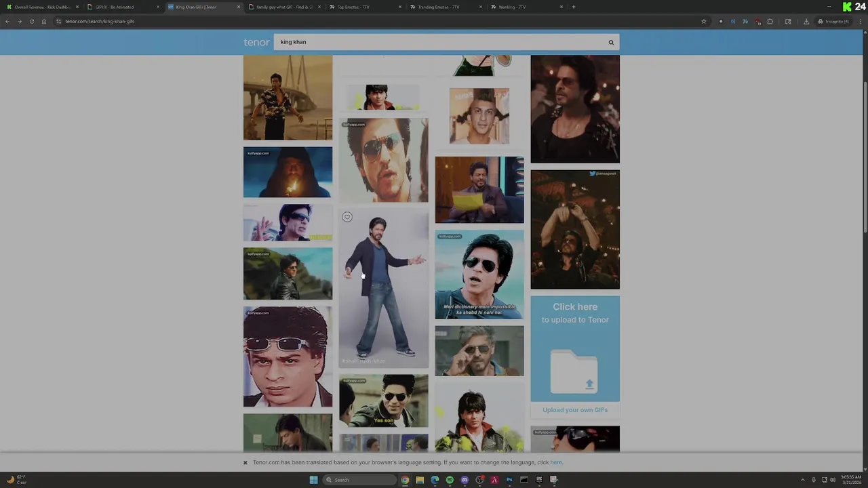The width and height of the screenshot is (868, 488).
Task: Open Photoshop from the taskbar
Action: tap(509, 480)
